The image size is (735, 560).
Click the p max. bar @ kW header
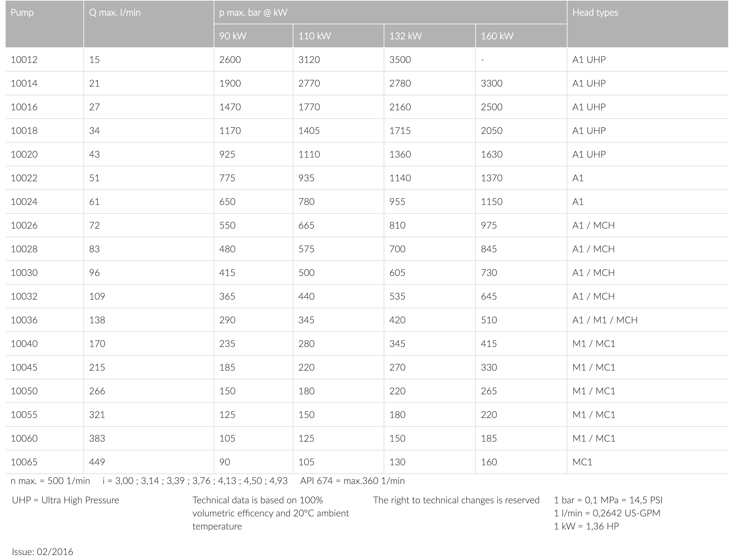coord(253,13)
